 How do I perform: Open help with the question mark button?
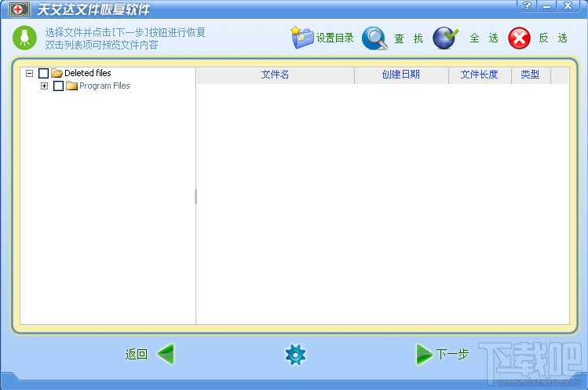(x=527, y=5)
